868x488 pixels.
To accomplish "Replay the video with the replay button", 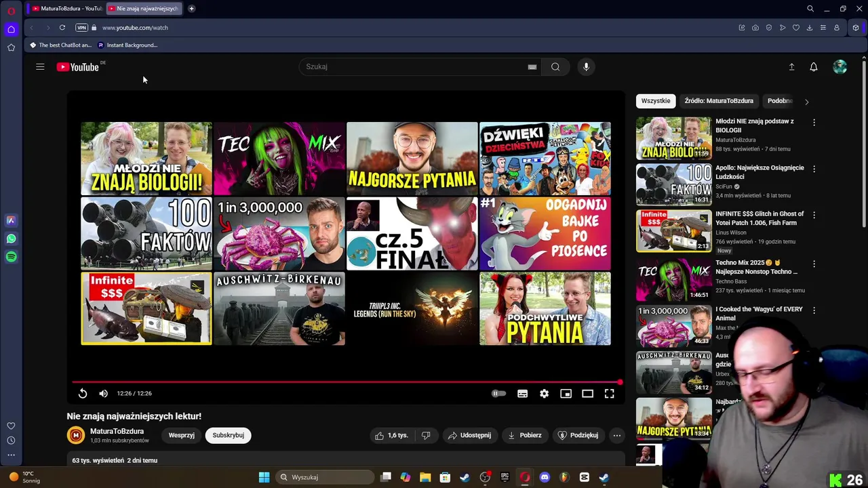I will tap(83, 393).
